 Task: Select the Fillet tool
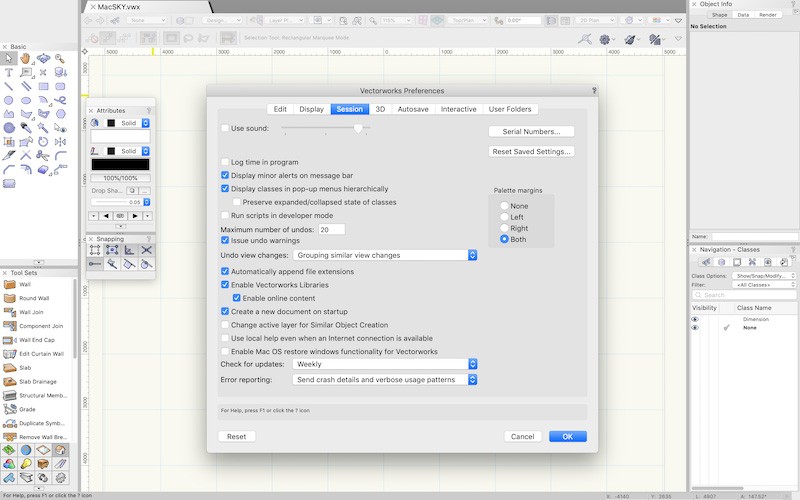click(60, 155)
